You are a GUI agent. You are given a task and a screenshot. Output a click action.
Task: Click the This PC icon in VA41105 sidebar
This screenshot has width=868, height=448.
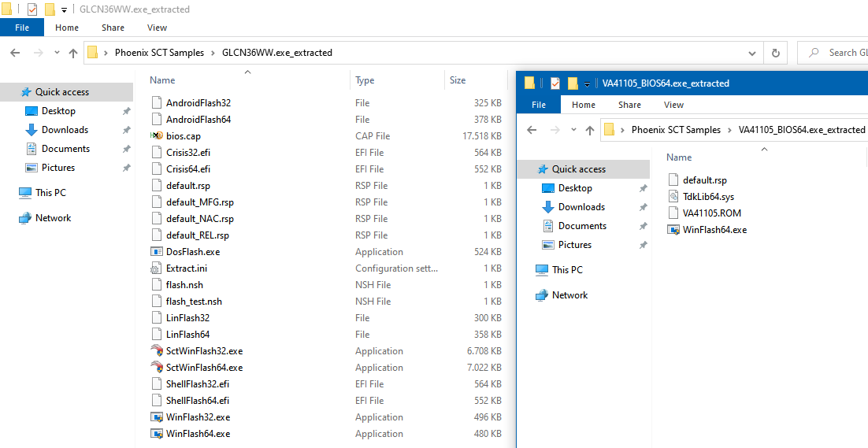[x=542, y=270]
